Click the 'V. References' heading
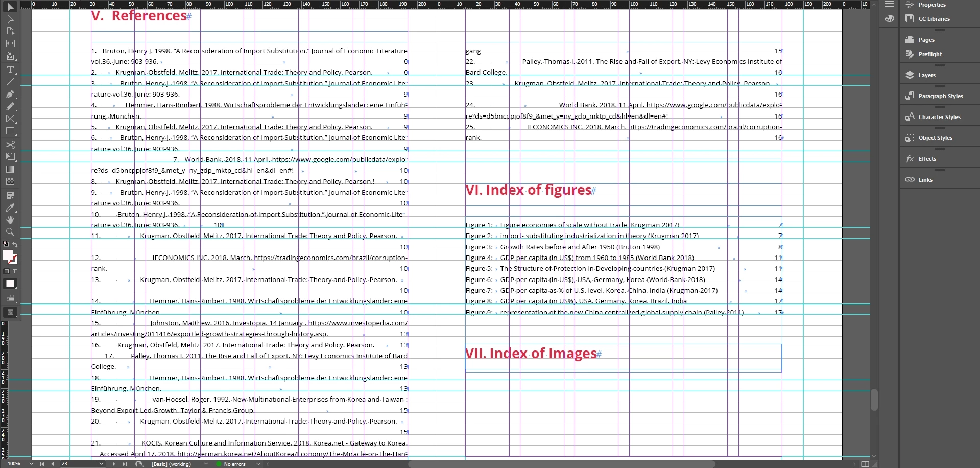The width and height of the screenshot is (980, 468). tap(139, 16)
